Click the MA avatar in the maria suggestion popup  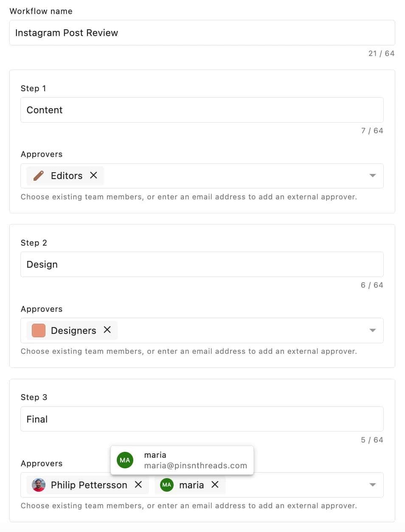click(x=124, y=460)
